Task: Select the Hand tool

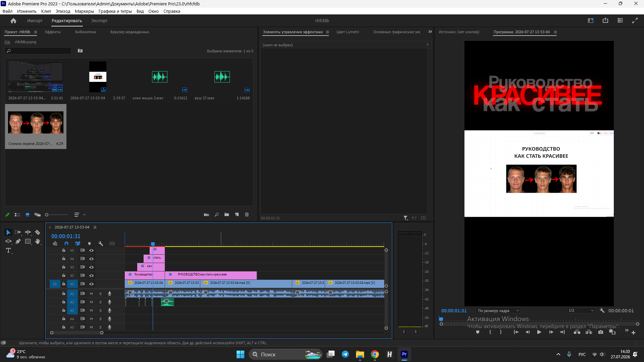Action: tap(38, 241)
